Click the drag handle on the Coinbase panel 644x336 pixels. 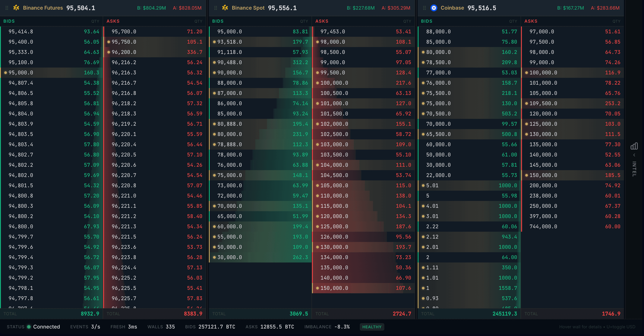424,8
